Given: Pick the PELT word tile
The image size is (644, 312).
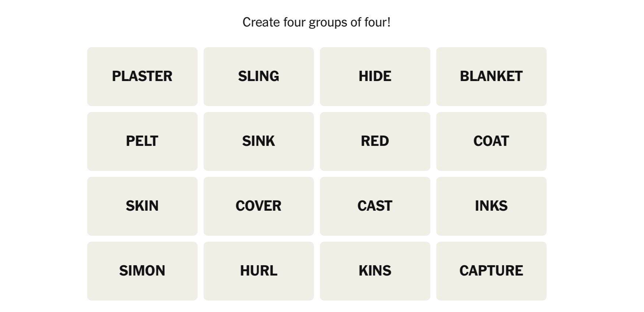Looking at the screenshot, I should [142, 141].
